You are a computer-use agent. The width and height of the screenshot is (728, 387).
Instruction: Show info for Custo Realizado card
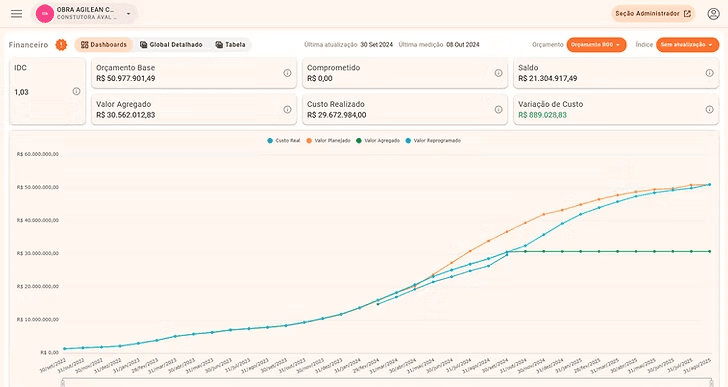(x=498, y=110)
